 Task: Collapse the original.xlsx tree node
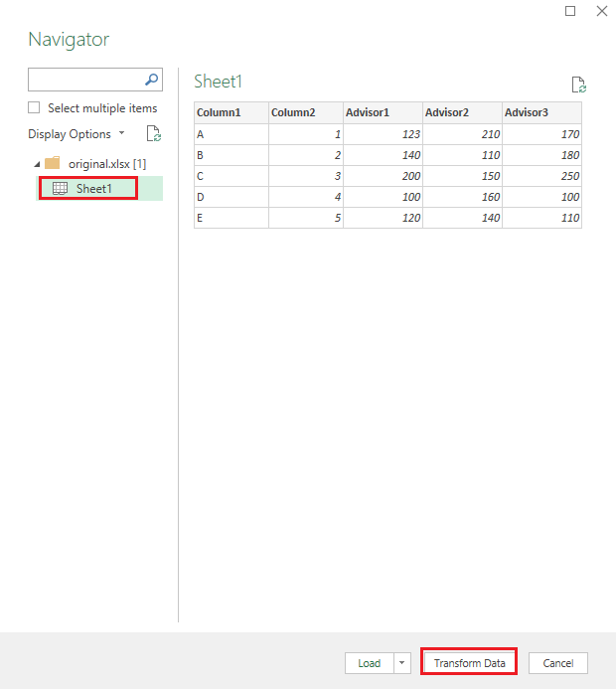38,164
